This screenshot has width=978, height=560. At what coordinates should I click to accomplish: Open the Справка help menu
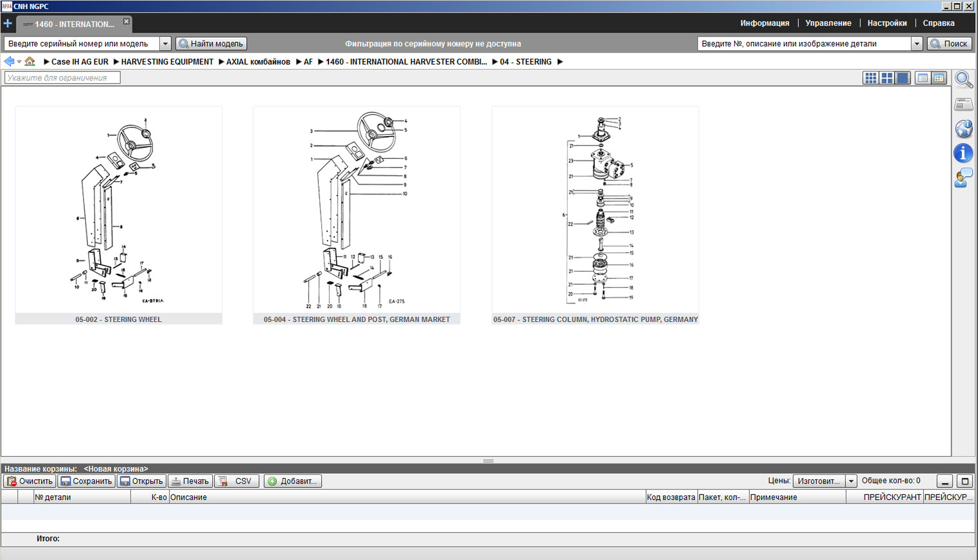pos(938,23)
